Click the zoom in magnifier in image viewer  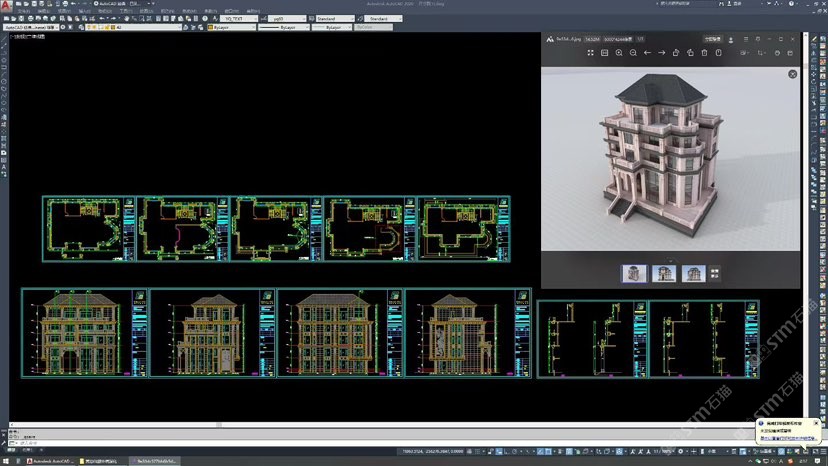point(619,52)
